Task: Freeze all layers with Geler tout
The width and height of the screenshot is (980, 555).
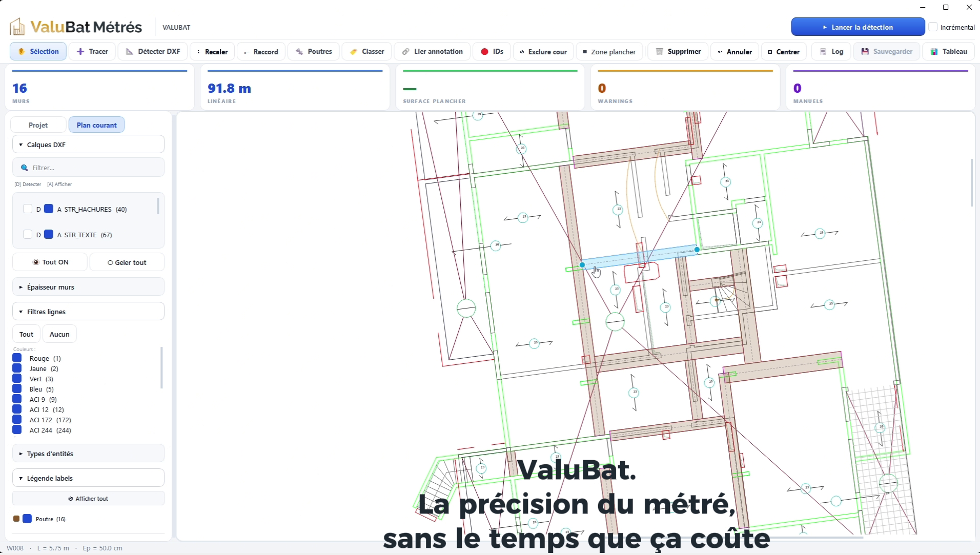Action: pos(127,262)
